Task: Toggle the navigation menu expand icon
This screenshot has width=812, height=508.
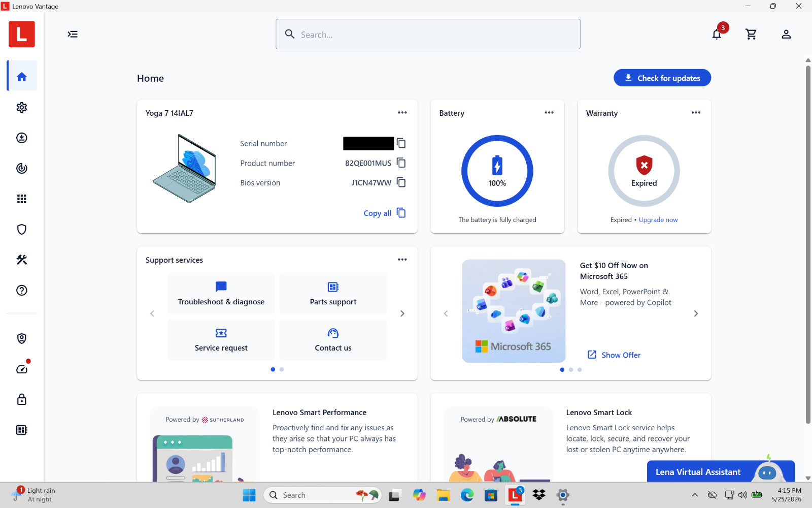Action: click(73, 34)
